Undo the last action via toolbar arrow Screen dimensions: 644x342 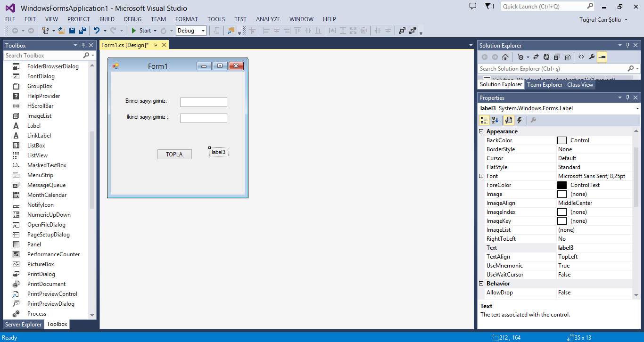coord(96,31)
